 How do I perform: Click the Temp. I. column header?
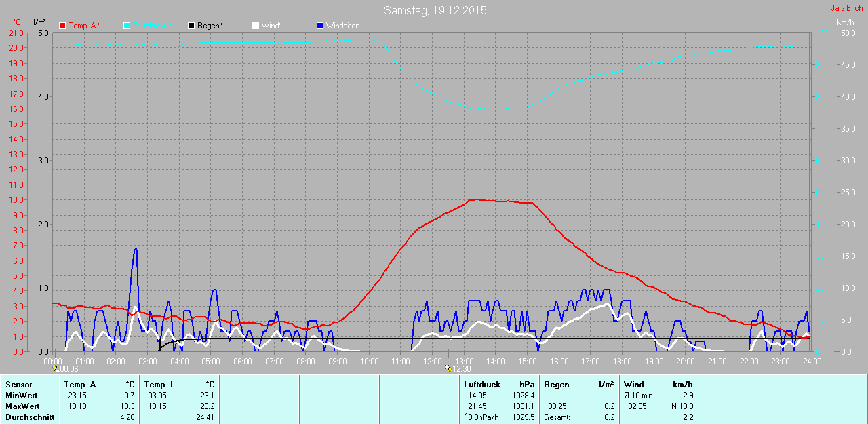tap(159, 385)
